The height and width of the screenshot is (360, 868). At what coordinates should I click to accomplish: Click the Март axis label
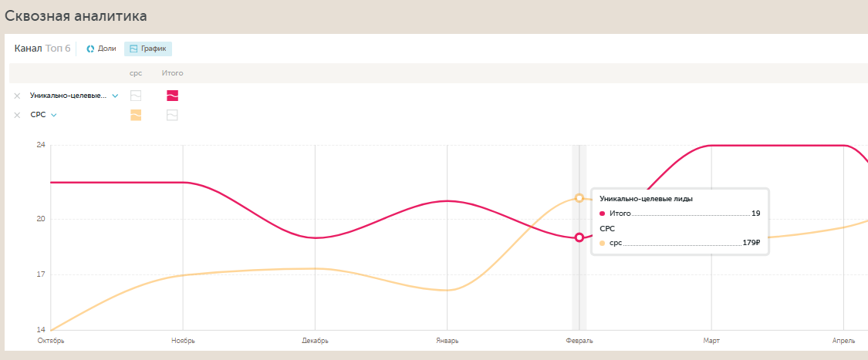711,341
